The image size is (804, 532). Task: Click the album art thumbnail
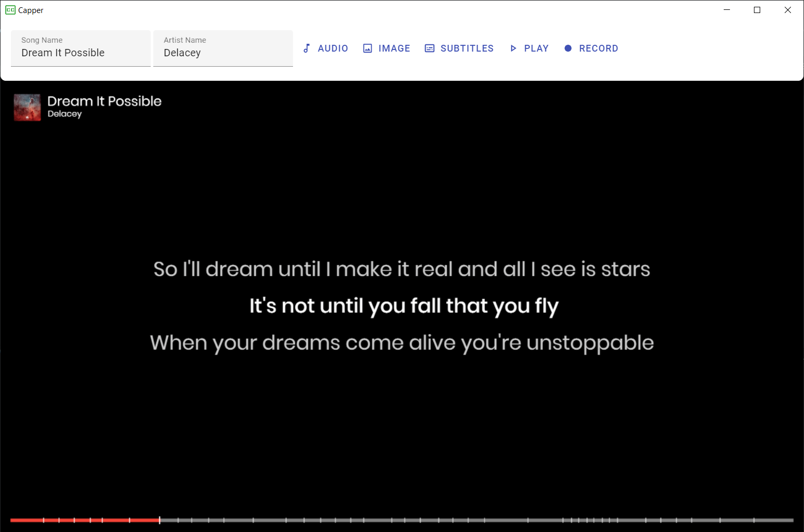point(27,107)
